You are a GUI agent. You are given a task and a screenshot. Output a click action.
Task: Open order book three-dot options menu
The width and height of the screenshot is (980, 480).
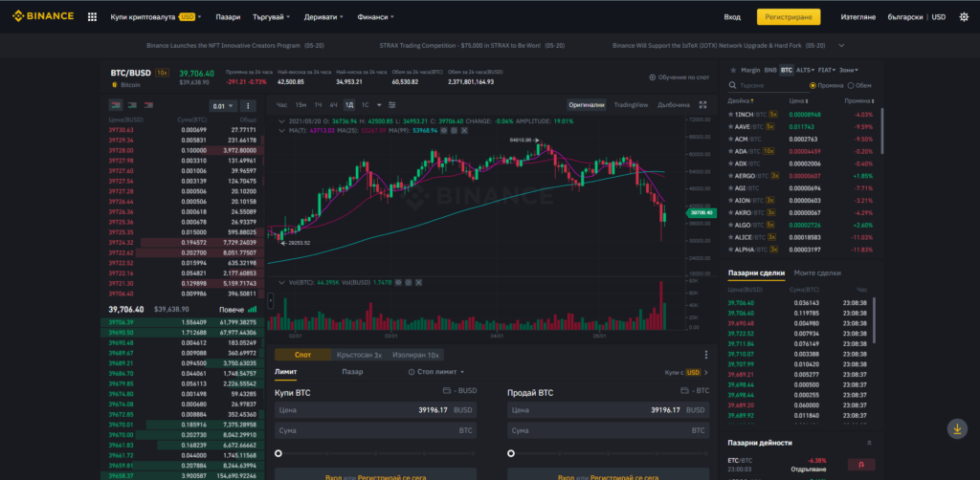248,106
